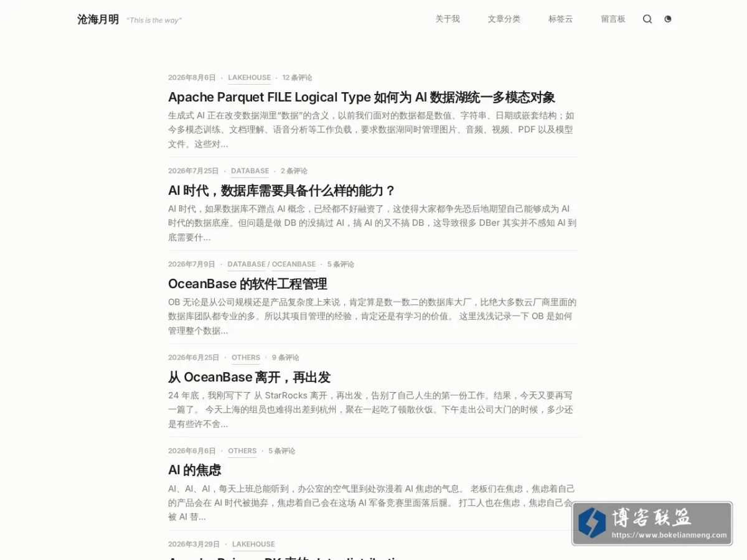Toggle dark mode theme icon

[x=668, y=19]
